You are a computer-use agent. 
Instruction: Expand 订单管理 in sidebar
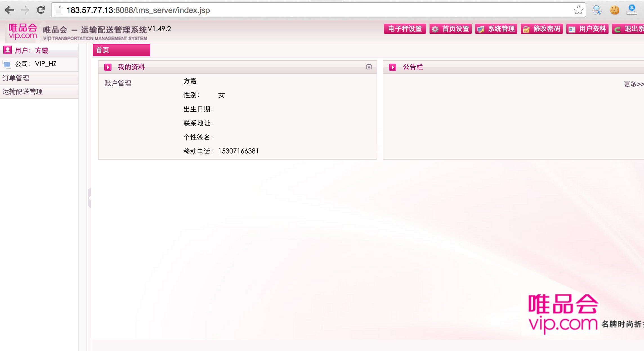point(39,78)
